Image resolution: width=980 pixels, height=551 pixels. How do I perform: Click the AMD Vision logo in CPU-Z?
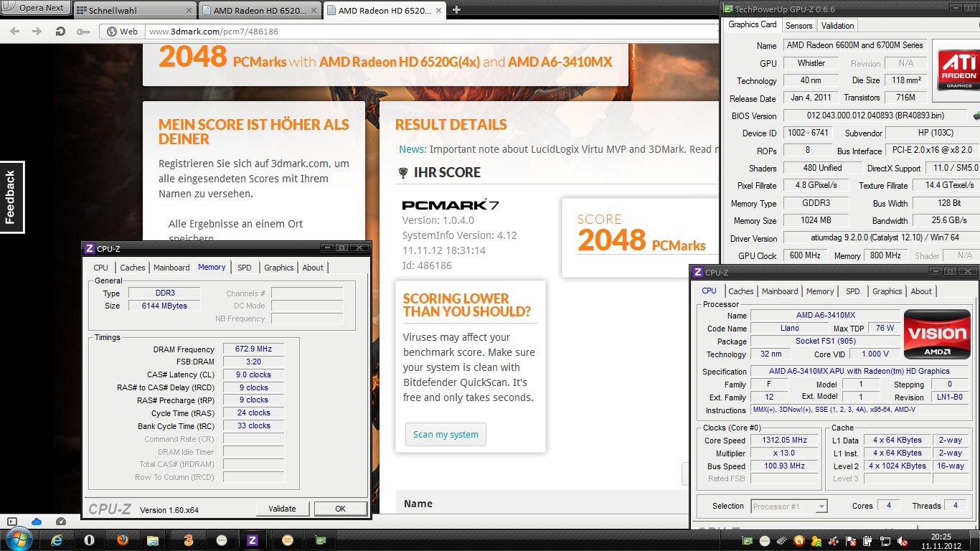pos(937,334)
